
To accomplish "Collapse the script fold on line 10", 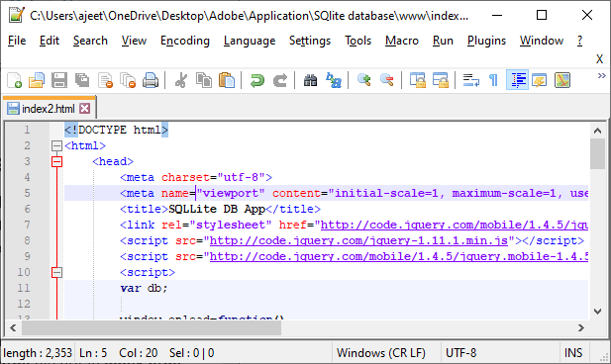I will tap(56, 273).
